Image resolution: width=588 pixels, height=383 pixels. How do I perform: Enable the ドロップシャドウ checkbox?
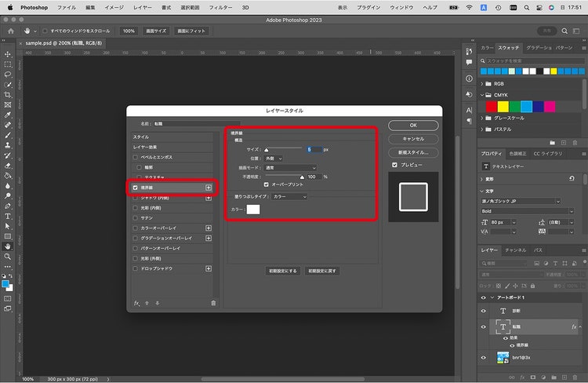tap(136, 268)
